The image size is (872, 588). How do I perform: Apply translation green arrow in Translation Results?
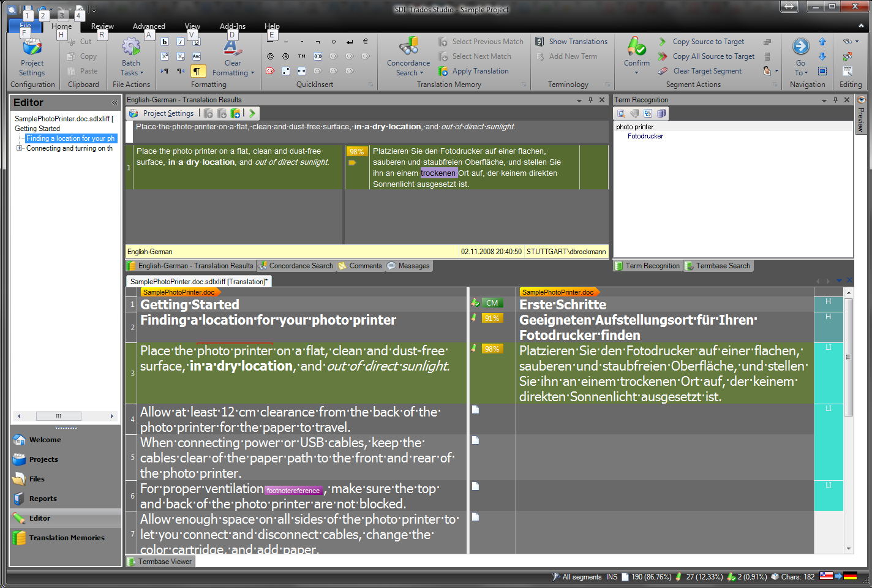[x=252, y=113]
